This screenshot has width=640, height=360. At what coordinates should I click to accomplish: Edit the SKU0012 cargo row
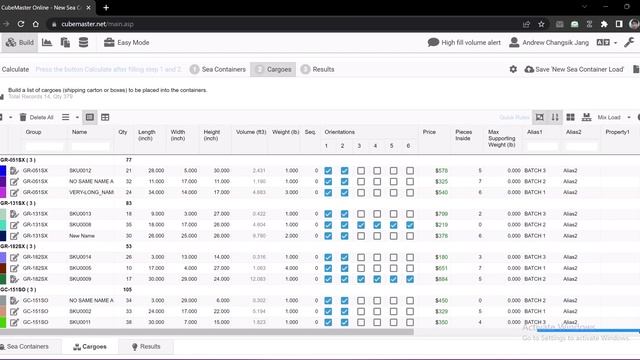[14, 171]
